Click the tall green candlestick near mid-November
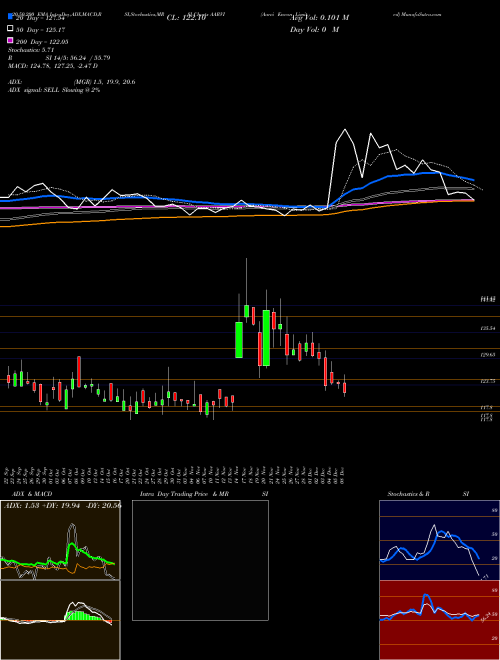This screenshot has width=500, height=660. (239, 340)
